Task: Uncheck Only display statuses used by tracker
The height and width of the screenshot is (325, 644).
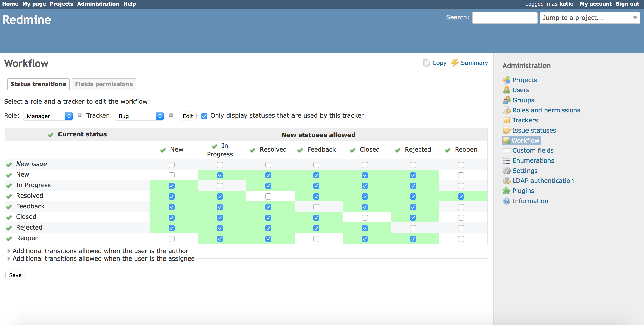Action: point(204,116)
